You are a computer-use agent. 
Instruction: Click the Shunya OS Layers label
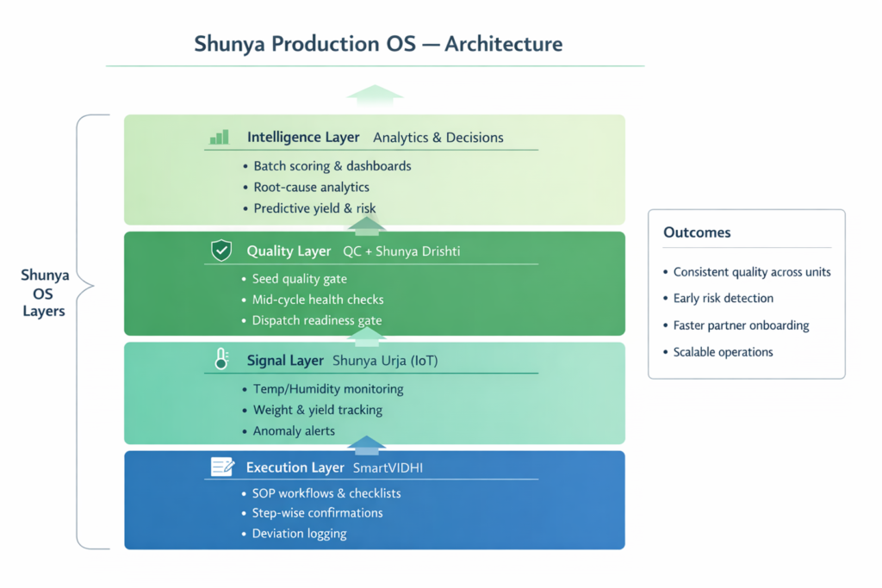tap(44, 294)
